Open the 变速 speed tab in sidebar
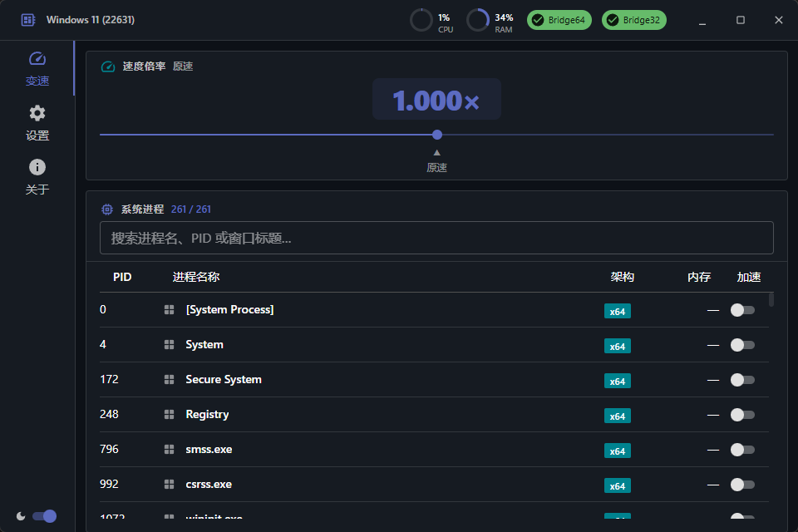The image size is (798, 532). click(x=37, y=68)
